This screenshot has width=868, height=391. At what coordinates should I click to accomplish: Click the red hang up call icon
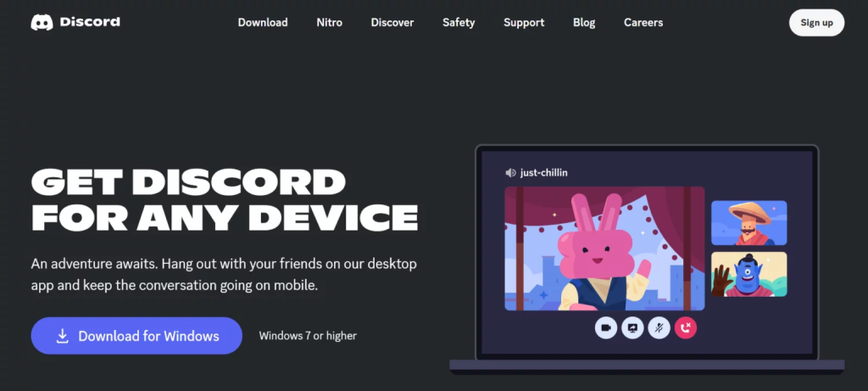[685, 328]
